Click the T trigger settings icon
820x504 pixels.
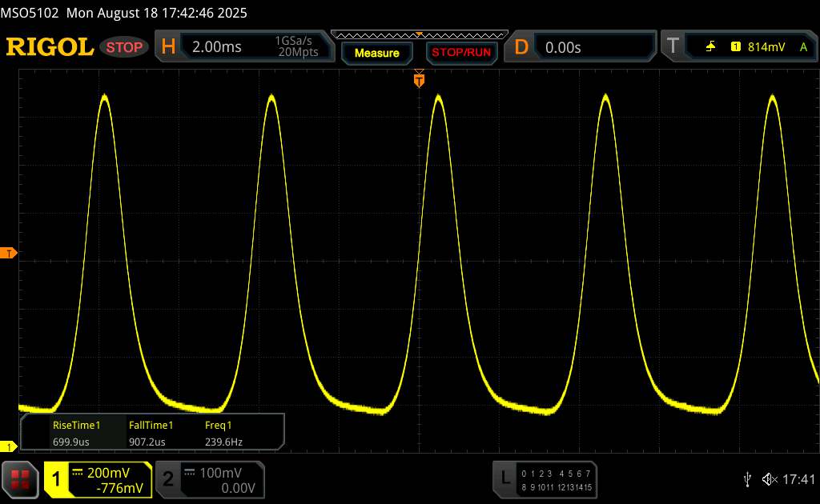coord(673,47)
